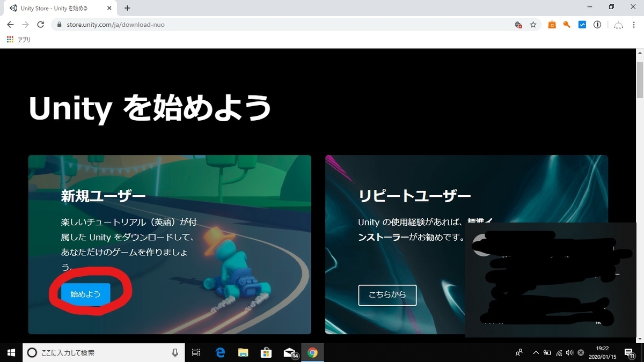Open the Mail app on the taskbar
This screenshot has height=362, width=644.
290,352
